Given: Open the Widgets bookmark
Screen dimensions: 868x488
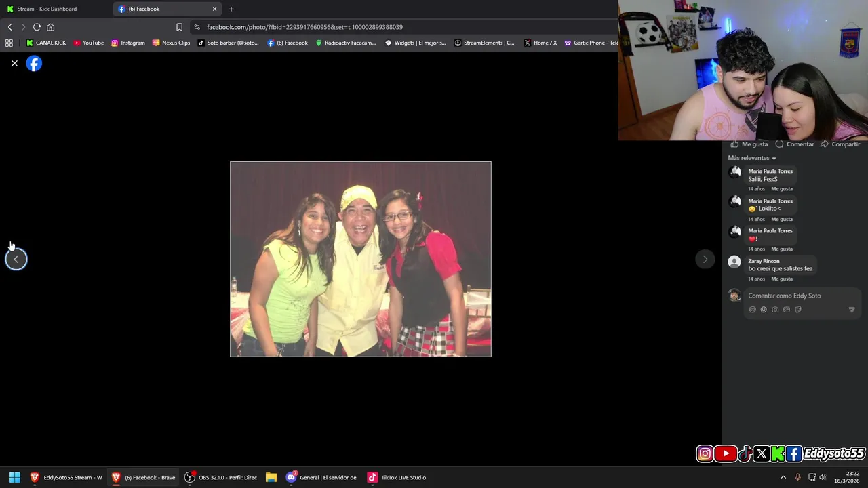Looking at the screenshot, I should pyautogui.click(x=416, y=43).
